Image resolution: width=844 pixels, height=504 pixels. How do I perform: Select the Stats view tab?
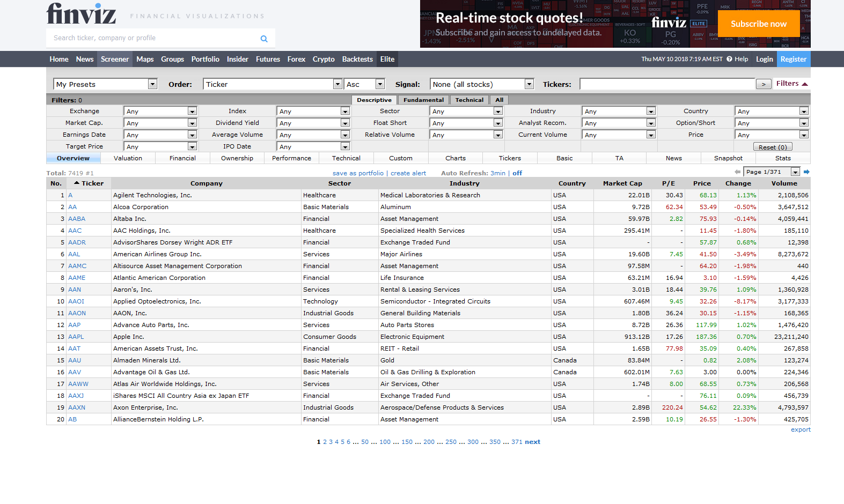(783, 158)
